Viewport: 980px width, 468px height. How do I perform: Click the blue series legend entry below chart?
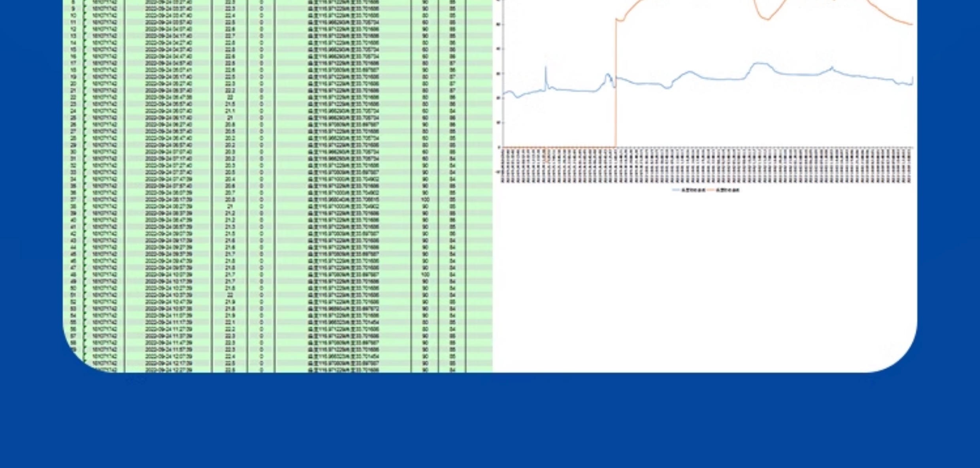(689, 190)
